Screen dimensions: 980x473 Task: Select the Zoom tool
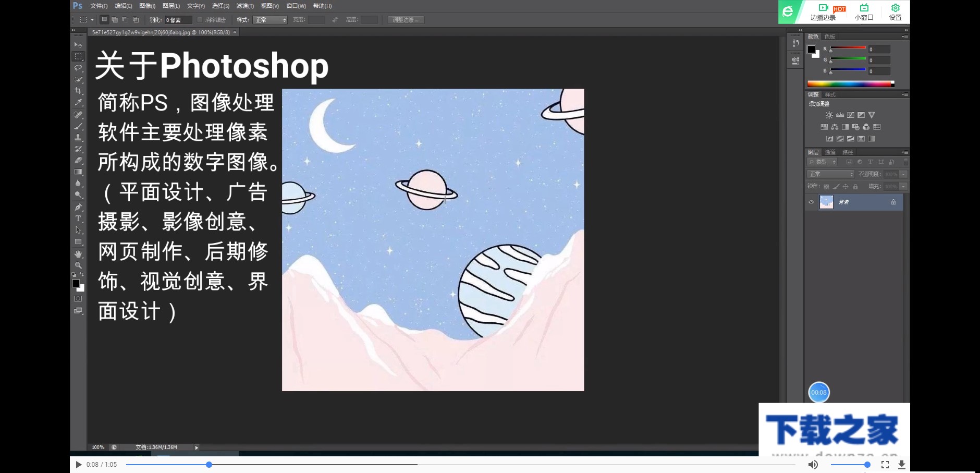pos(78,265)
